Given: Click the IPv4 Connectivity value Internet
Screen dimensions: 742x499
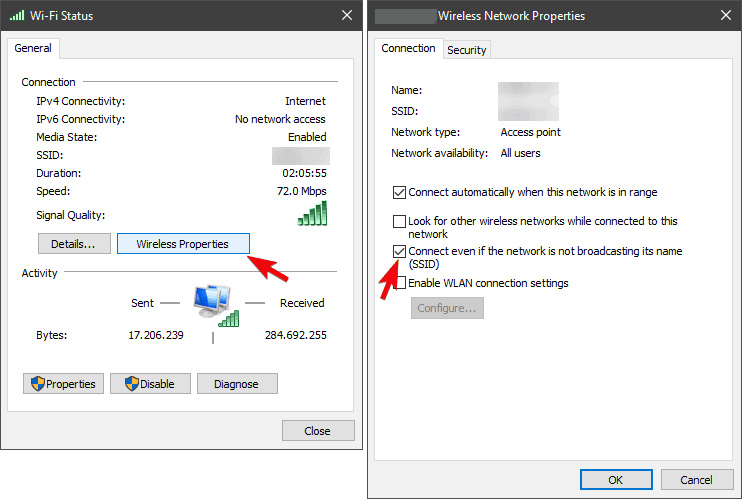Looking at the screenshot, I should tap(305, 101).
